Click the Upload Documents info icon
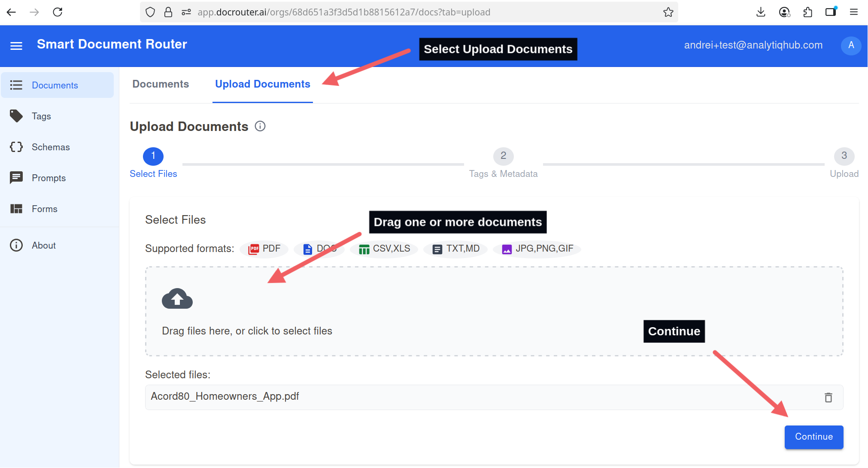The height and width of the screenshot is (468, 868). click(260, 126)
